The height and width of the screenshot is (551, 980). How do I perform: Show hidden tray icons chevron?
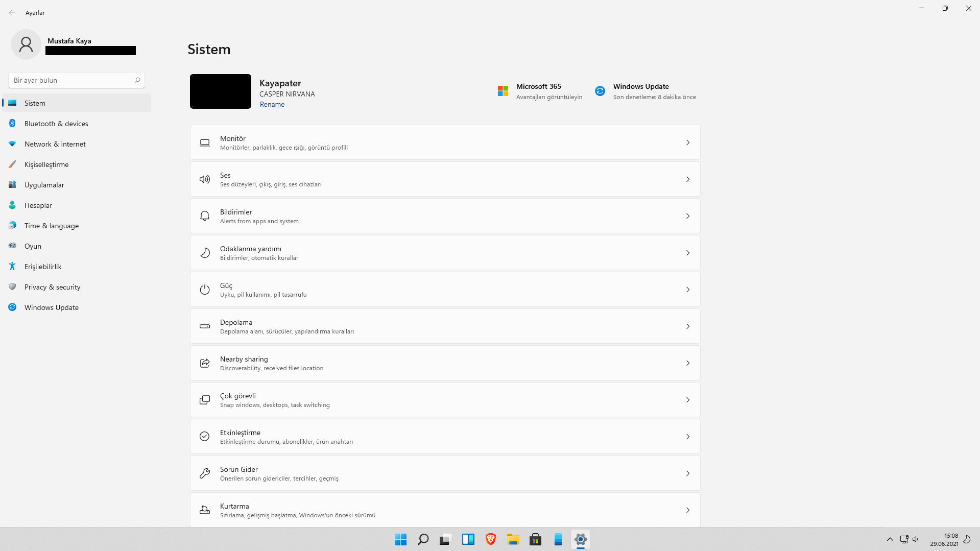click(x=890, y=539)
